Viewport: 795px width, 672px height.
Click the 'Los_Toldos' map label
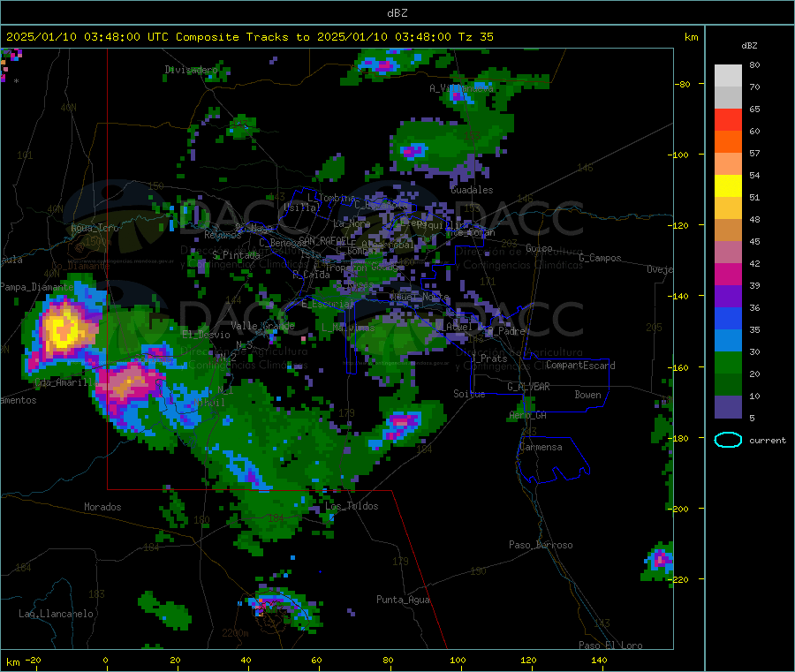352,506
